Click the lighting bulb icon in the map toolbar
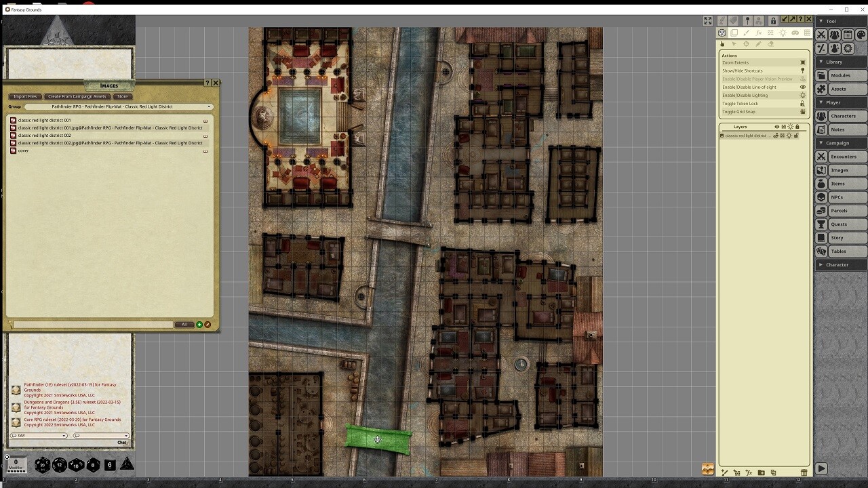868x488 pixels. pyautogui.click(x=782, y=33)
